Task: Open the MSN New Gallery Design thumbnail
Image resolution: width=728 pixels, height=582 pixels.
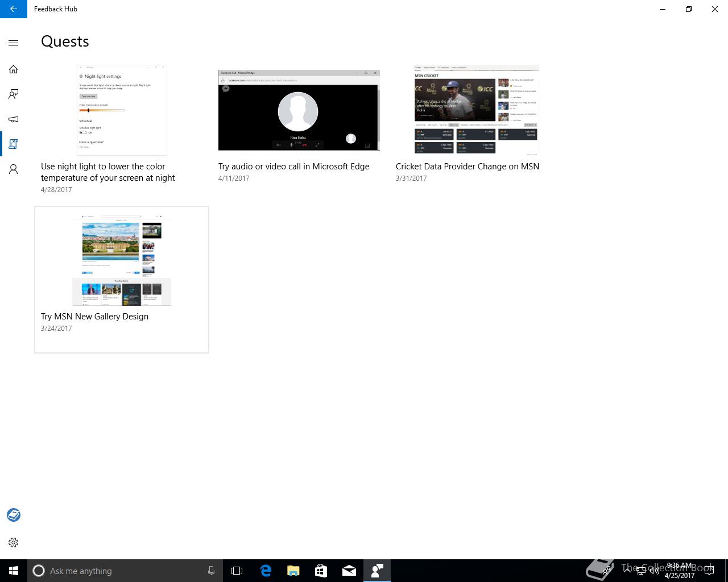Action: (x=122, y=260)
